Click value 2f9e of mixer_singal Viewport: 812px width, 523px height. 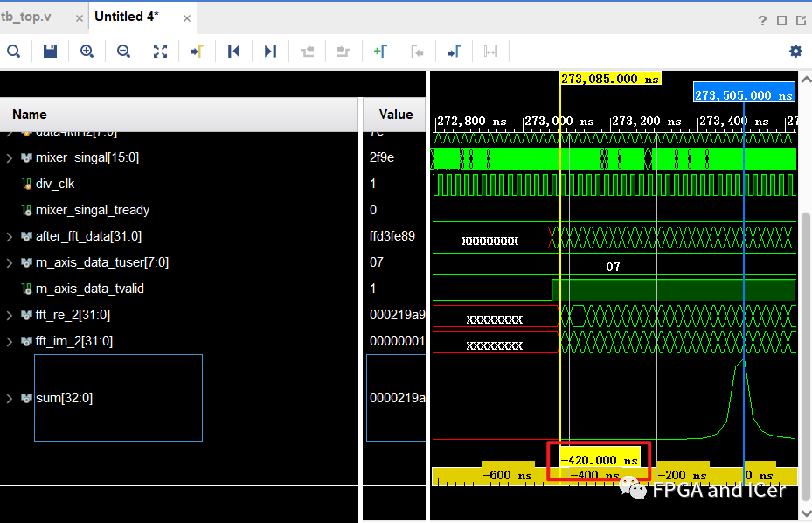pyautogui.click(x=382, y=157)
